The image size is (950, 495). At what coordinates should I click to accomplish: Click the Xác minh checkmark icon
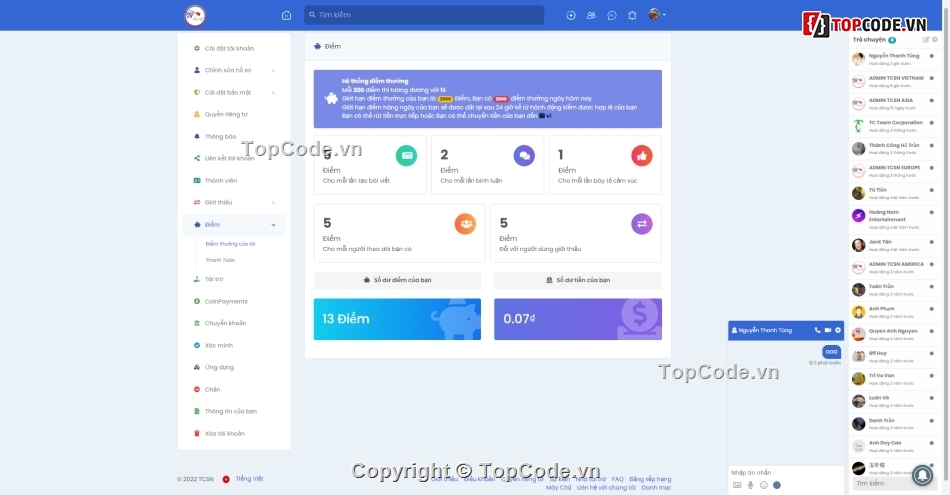[x=197, y=345]
